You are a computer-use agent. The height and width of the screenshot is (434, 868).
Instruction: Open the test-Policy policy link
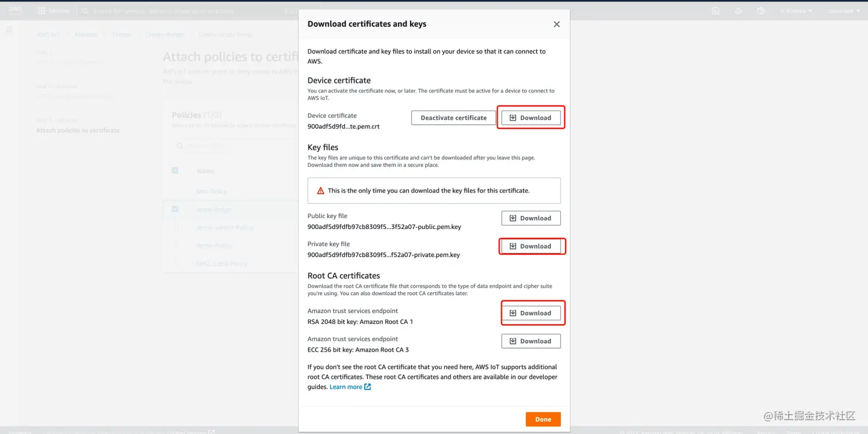click(x=211, y=191)
